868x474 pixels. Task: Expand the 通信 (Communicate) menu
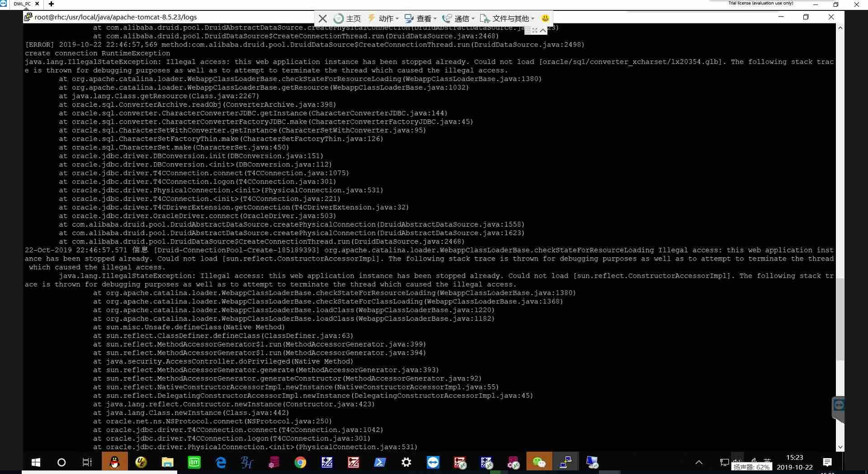click(458, 19)
